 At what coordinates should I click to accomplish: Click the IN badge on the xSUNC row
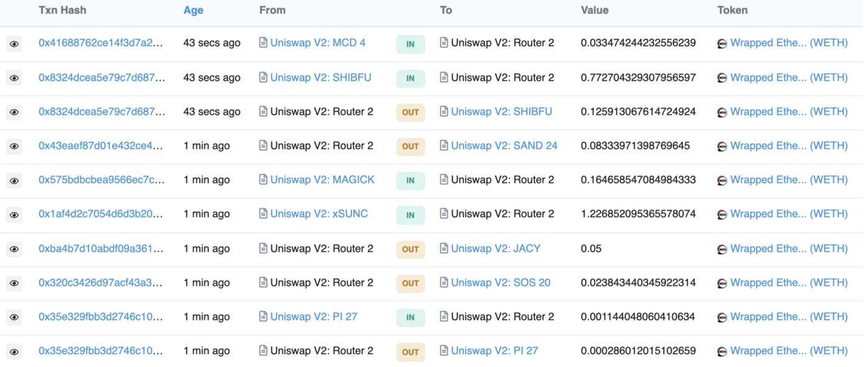pyautogui.click(x=410, y=215)
